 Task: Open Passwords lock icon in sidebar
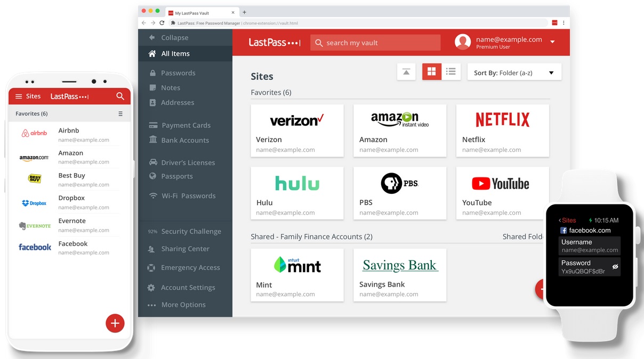coord(153,73)
